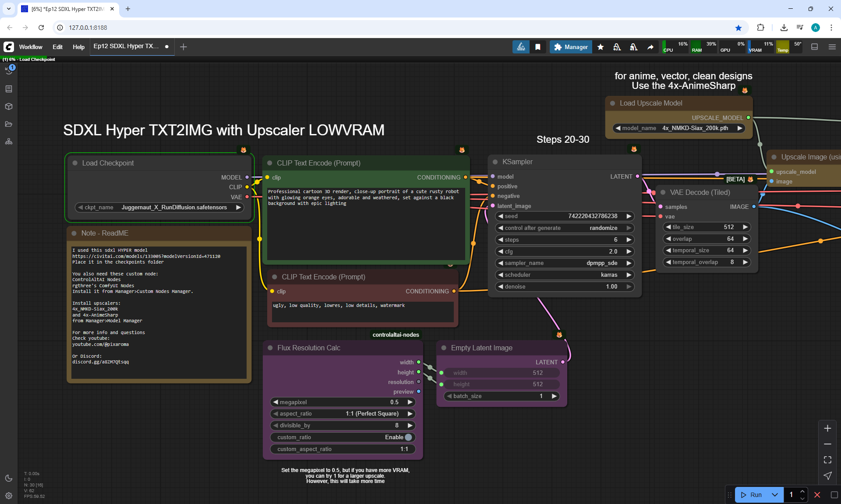Open the workflows folder sidebar icon

coord(9,124)
